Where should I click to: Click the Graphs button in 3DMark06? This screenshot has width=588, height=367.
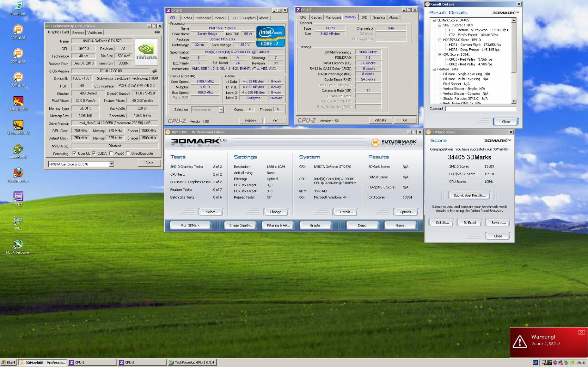click(316, 225)
